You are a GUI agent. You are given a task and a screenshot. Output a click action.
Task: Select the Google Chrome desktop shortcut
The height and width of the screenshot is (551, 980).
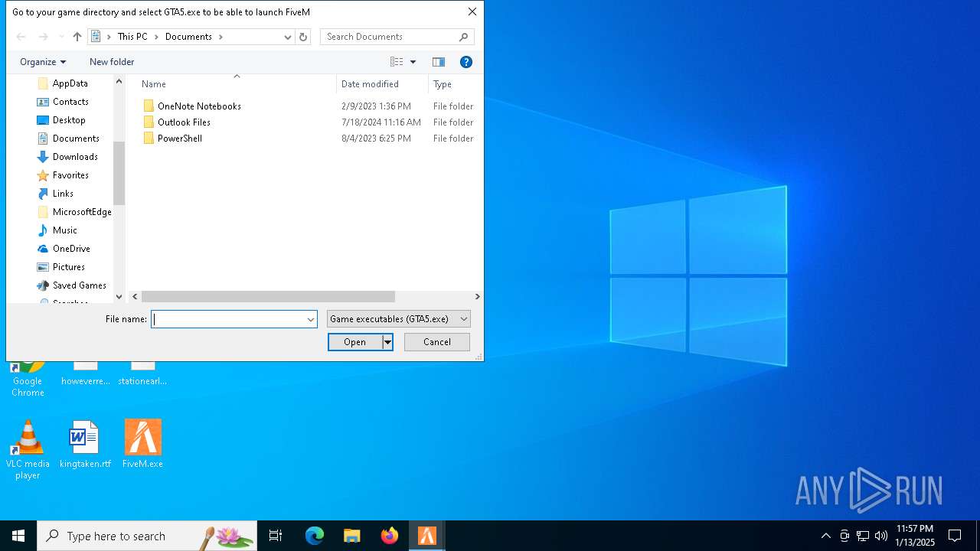click(28, 380)
